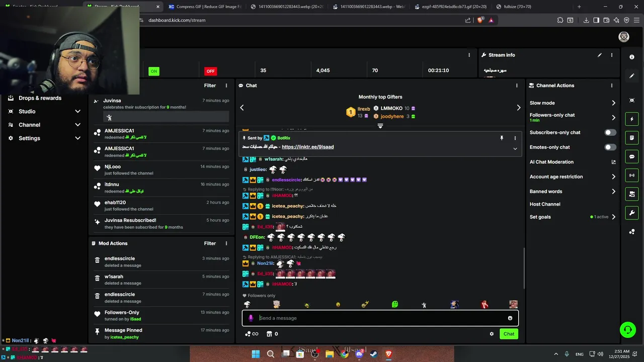Expand the Channel sidebar section
Viewport: 644px width, 362px height.
77,125
